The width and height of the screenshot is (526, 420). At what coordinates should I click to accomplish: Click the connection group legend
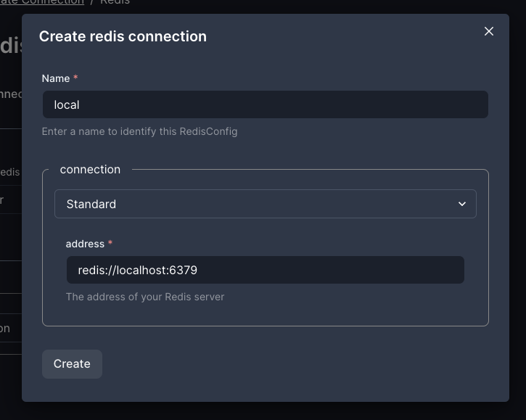tap(90, 170)
